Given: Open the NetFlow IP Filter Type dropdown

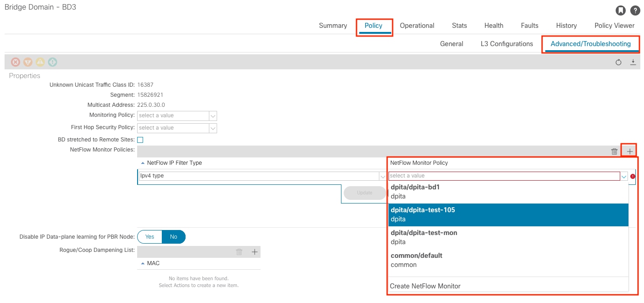Looking at the screenshot, I should [383, 176].
